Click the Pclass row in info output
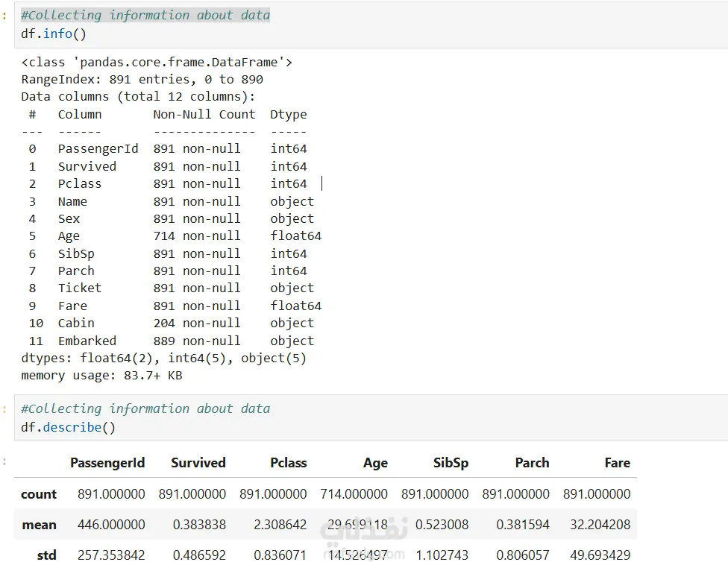The image size is (728, 562). (x=168, y=184)
